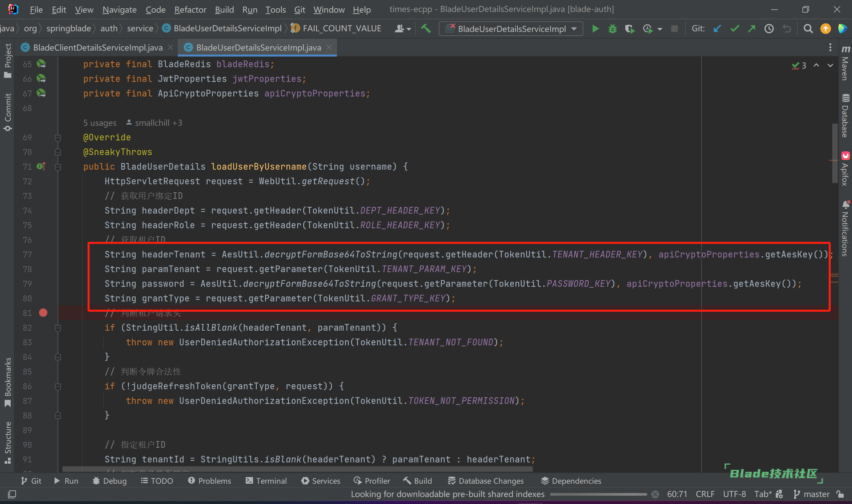Image resolution: width=852 pixels, height=504 pixels.
Task: Cancel the shared indexes download progress
Action: click(655, 494)
